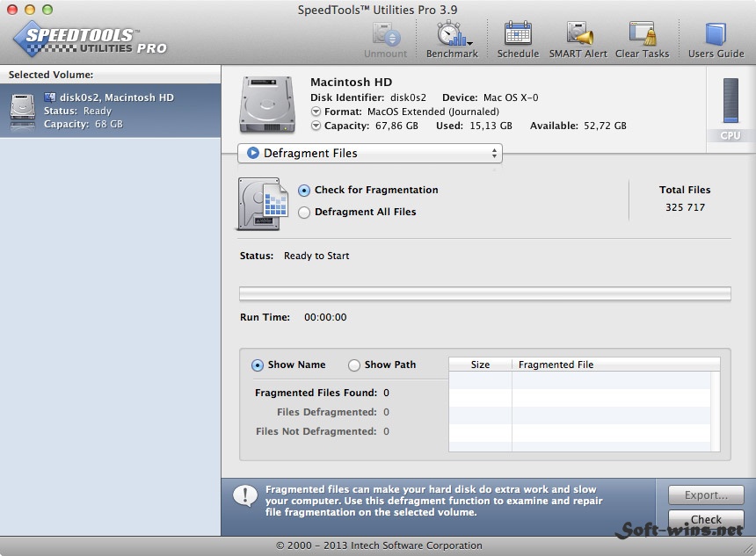Click the Intech Software Corporation copyright text
The height and width of the screenshot is (556, 756).
click(379, 545)
